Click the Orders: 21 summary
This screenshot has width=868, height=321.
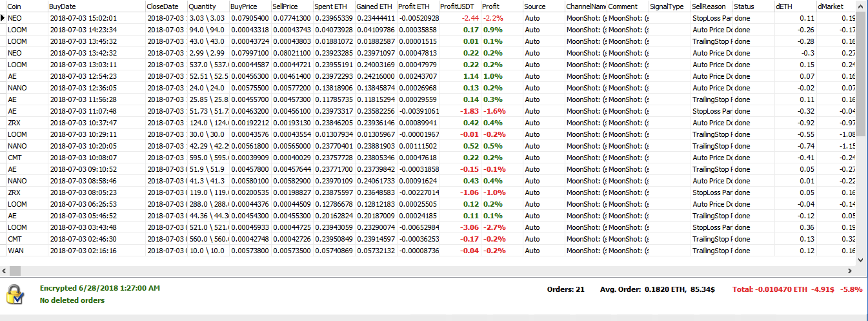click(x=565, y=289)
